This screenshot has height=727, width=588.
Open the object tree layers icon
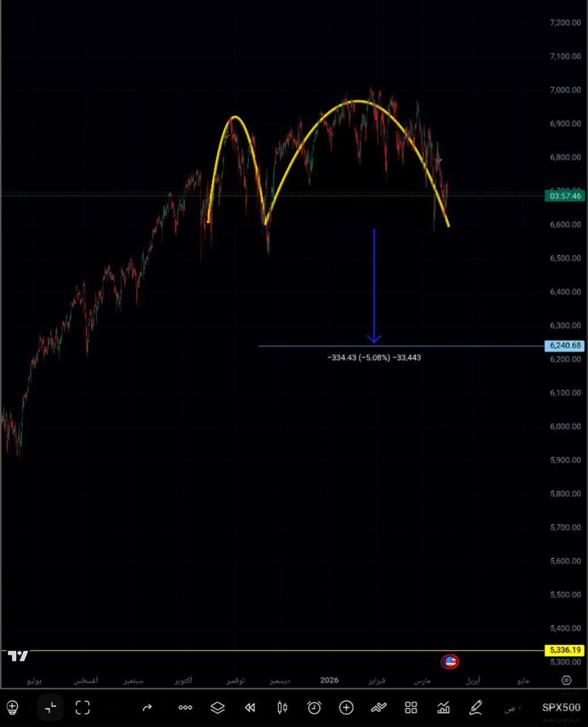(x=217, y=707)
